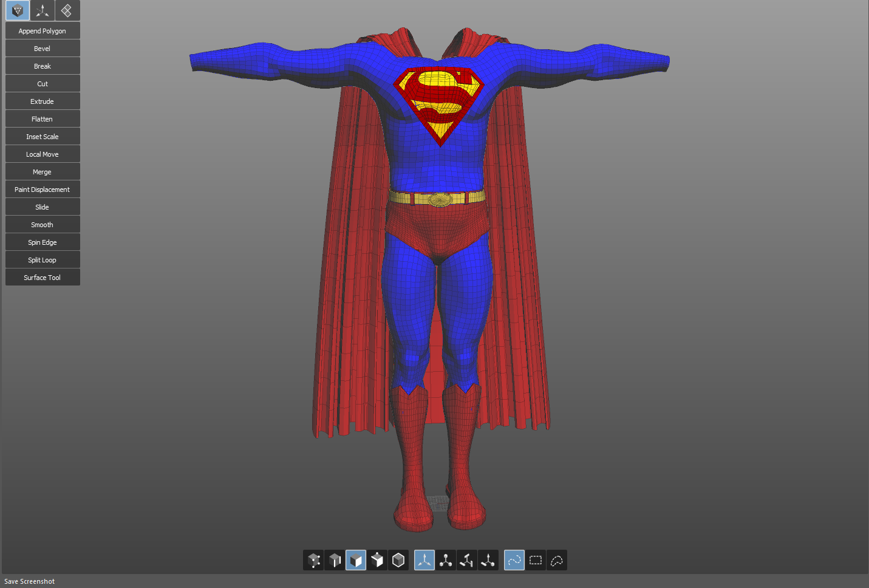Image resolution: width=869 pixels, height=588 pixels.
Task: Pick the Flatten tool
Action: (x=43, y=119)
